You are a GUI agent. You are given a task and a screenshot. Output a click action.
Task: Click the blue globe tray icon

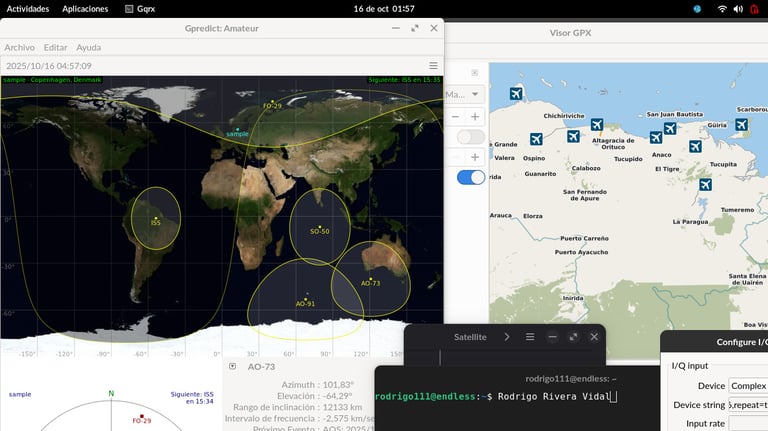[697, 9]
